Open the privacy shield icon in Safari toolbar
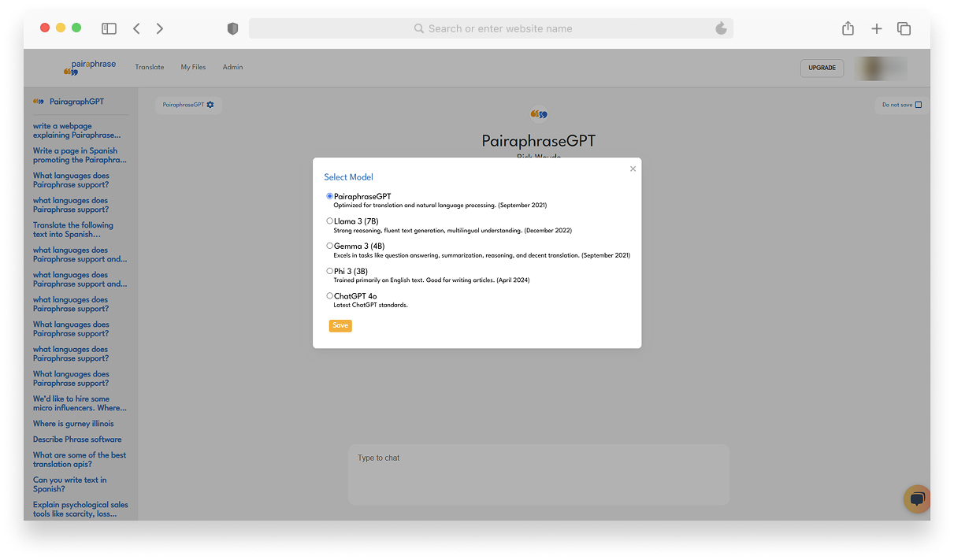Image resolution: width=954 pixels, height=560 pixels. point(232,28)
